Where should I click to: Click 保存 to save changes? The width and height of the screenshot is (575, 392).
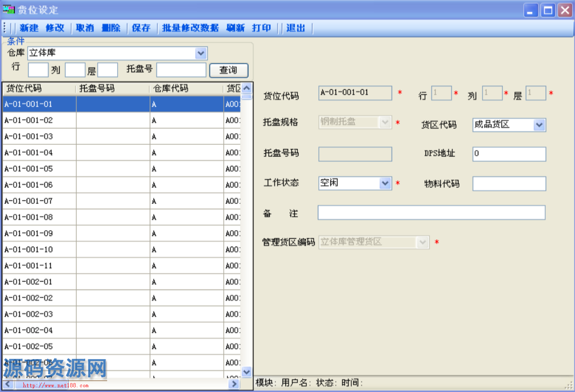(x=141, y=28)
